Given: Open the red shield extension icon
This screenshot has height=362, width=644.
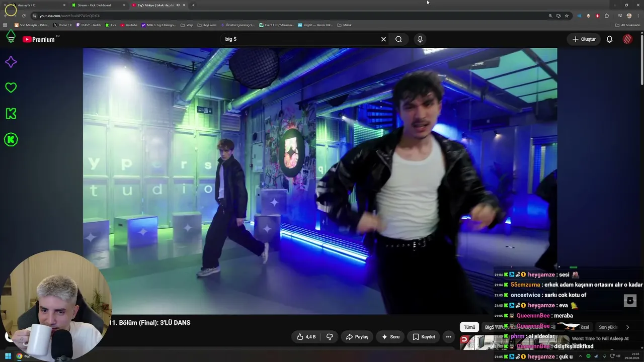Looking at the screenshot, I should pyautogui.click(x=597, y=16).
